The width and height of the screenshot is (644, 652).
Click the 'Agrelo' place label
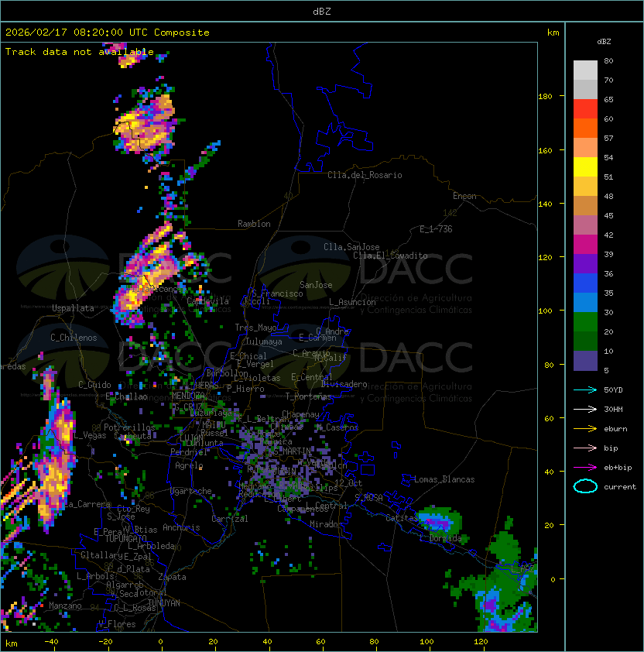click(189, 465)
